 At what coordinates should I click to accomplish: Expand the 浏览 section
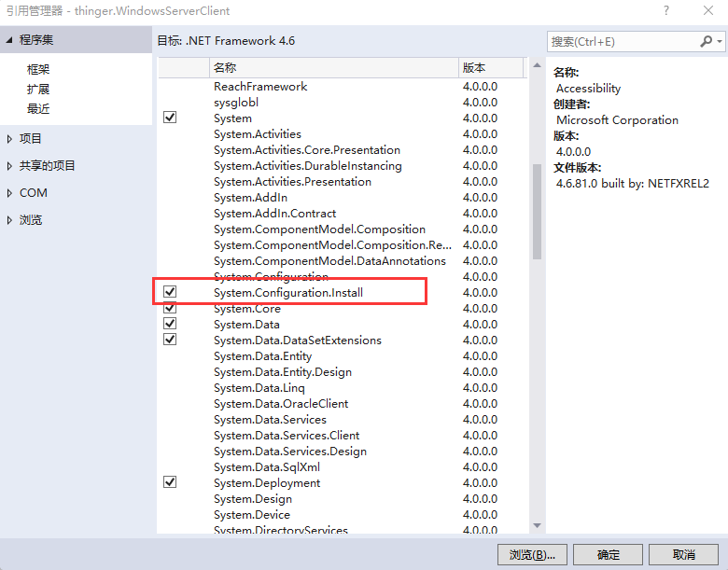point(9,220)
